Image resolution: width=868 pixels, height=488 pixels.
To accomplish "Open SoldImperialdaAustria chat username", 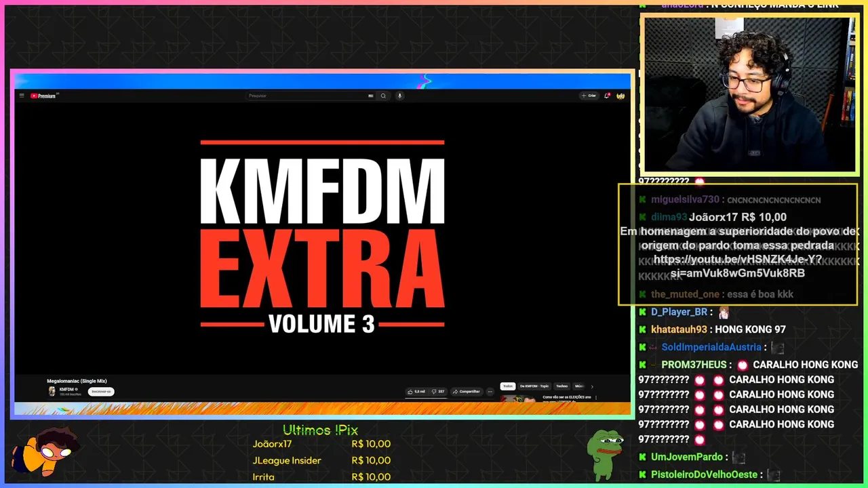I will pyautogui.click(x=711, y=347).
